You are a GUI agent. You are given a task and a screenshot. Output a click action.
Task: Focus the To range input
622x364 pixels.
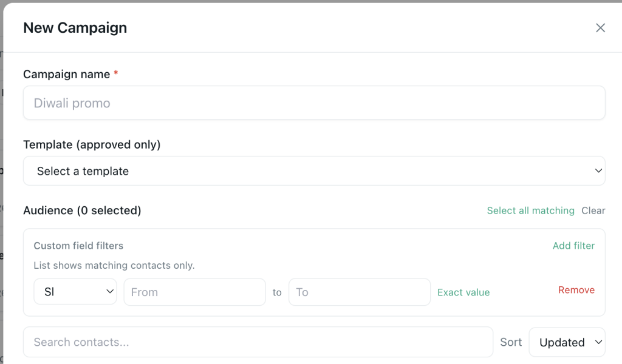(360, 292)
